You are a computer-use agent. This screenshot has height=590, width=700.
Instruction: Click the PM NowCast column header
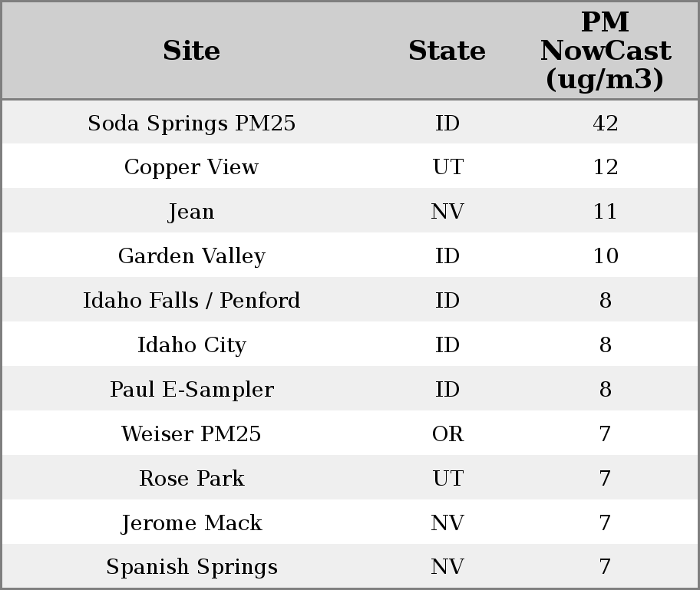tap(605, 51)
